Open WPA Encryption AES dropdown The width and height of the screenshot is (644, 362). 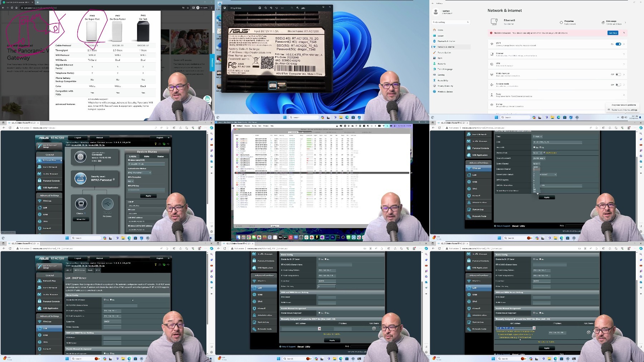point(130,181)
